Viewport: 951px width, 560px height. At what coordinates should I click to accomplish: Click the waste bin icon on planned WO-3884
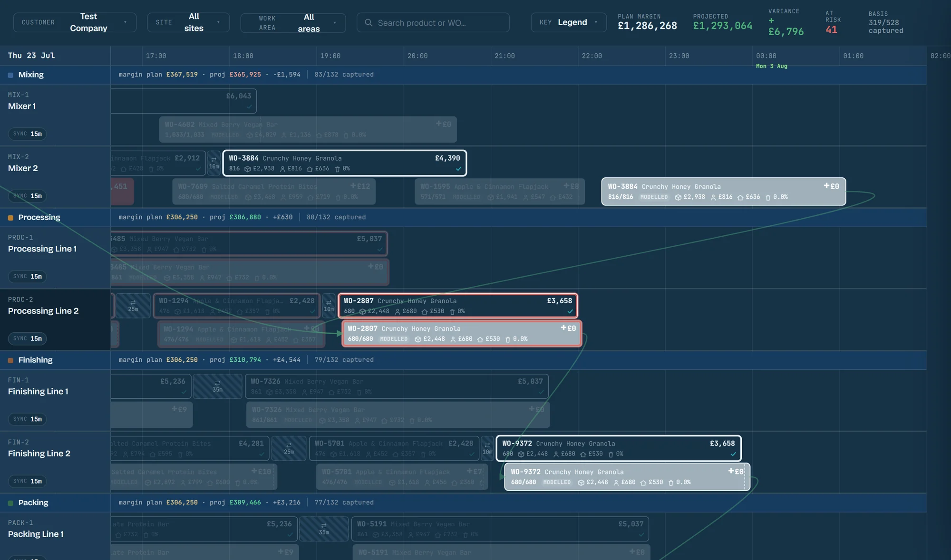tap(338, 169)
